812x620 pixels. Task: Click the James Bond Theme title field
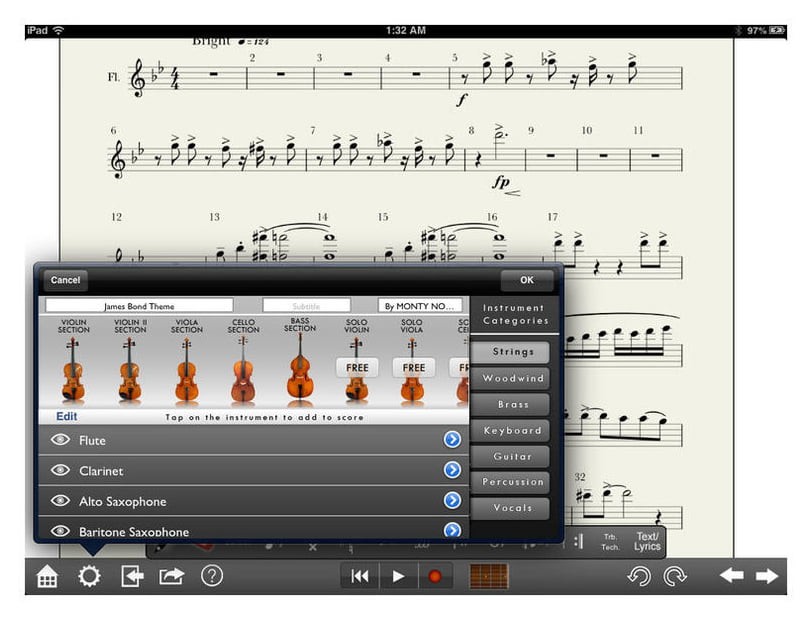(x=139, y=306)
